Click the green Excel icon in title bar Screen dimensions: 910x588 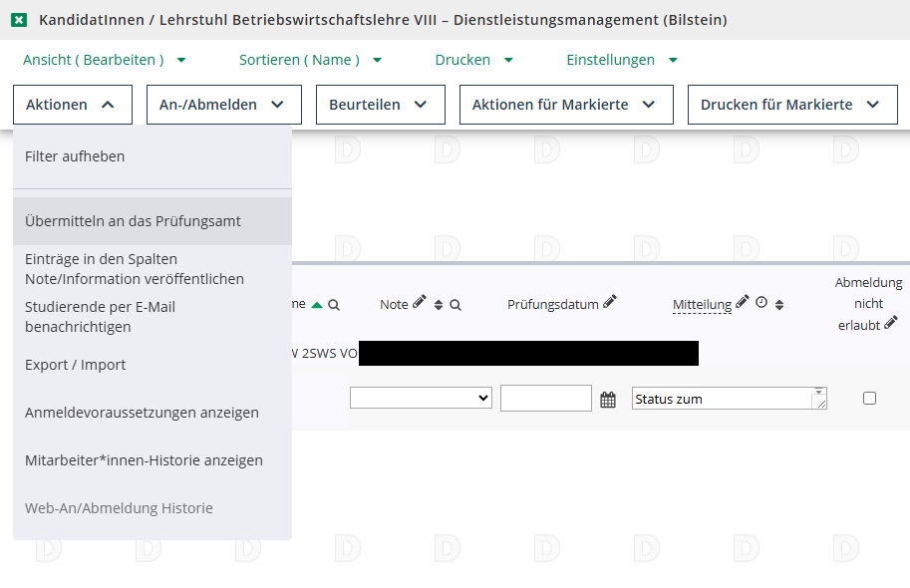[x=19, y=20]
